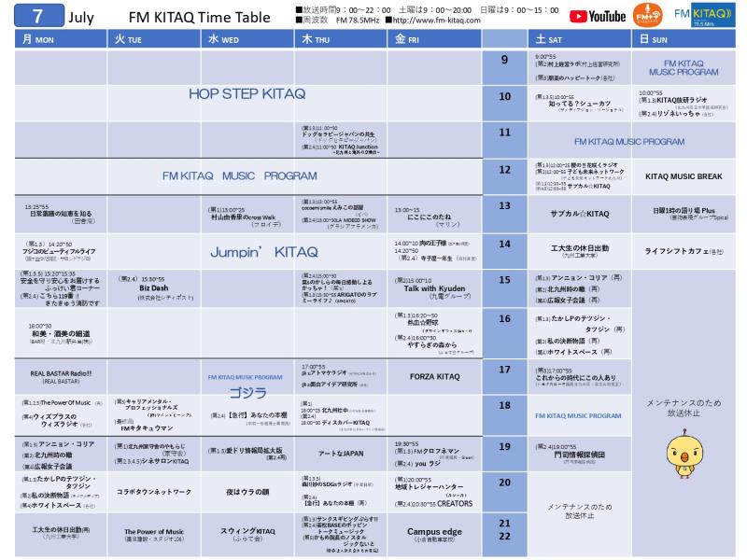Select the "Talk with Kyuden" cell
The height and width of the screenshot is (560, 747).
(x=434, y=288)
